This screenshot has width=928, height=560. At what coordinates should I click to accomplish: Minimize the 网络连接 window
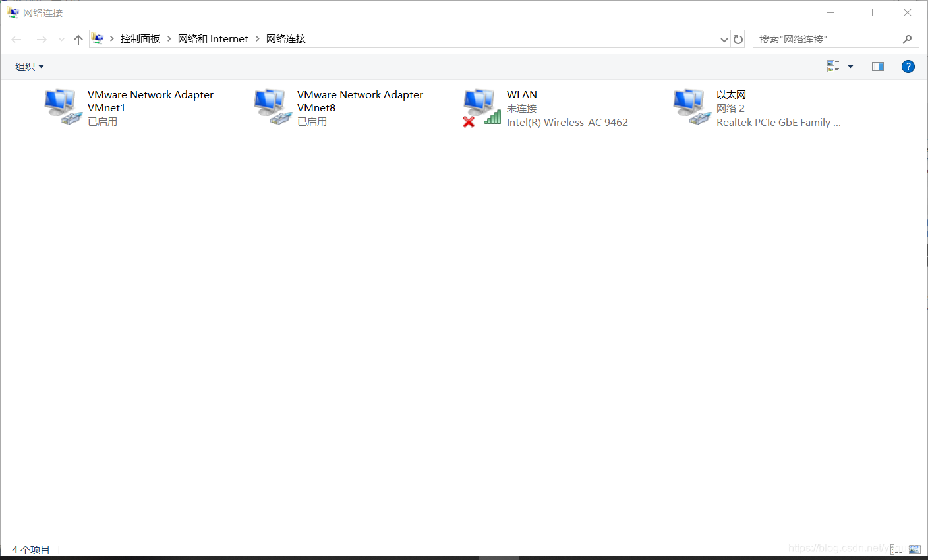pos(830,13)
